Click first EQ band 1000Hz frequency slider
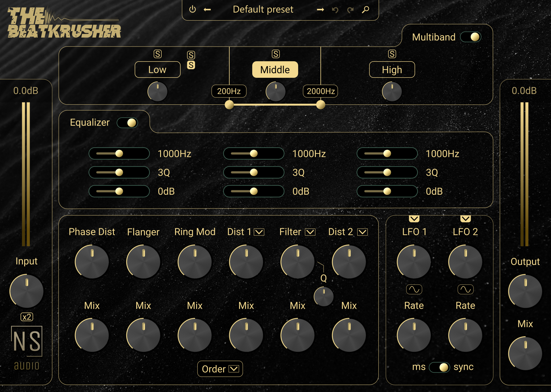The height and width of the screenshot is (392, 551). click(x=119, y=153)
